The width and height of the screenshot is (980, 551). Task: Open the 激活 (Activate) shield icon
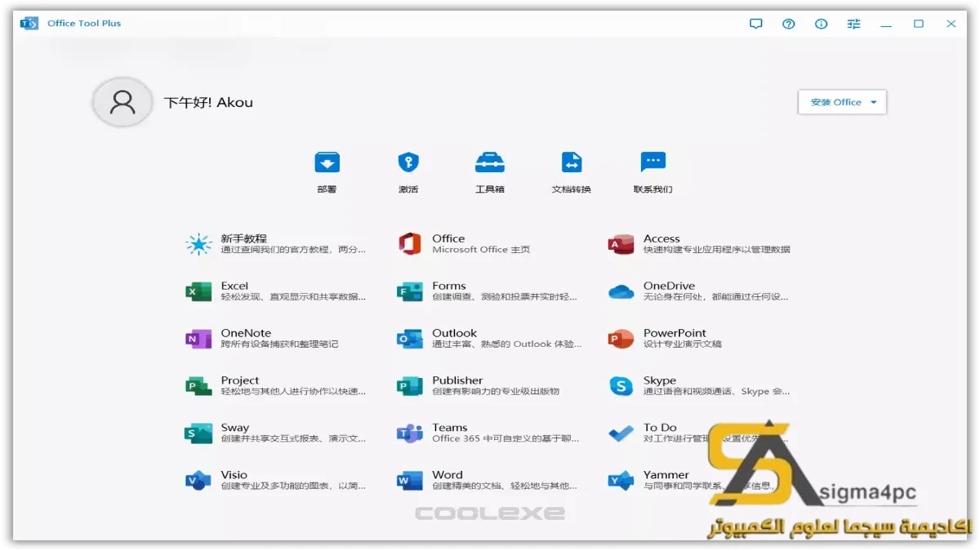pyautogui.click(x=408, y=162)
